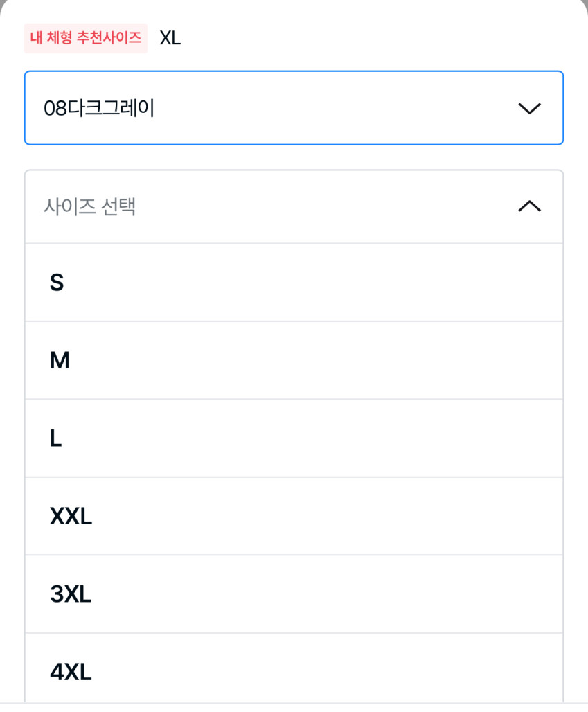The image size is (588, 712).
Task: Click the recommended XL size text
Action: point(170,37)
